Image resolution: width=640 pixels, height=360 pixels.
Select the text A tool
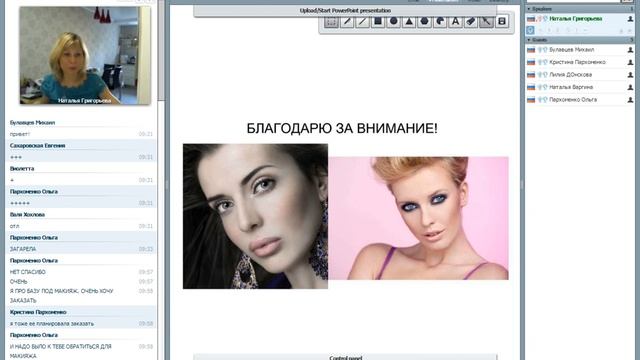click(456, 21)
